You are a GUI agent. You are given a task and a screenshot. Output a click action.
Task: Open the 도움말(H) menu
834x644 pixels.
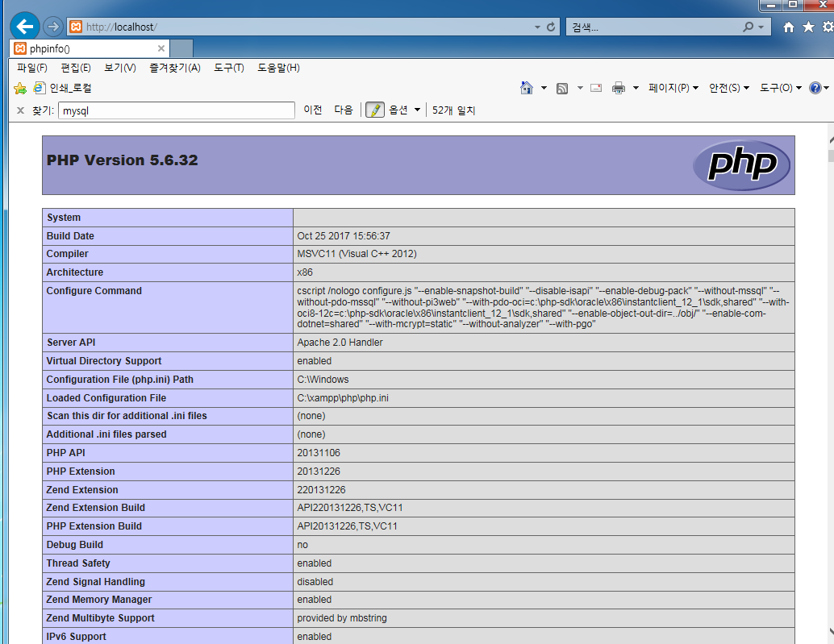279,68
